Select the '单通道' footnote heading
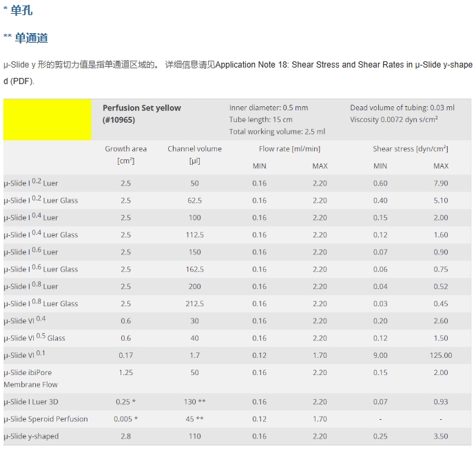This screenshot has width=476, height=453. tap(31, 38)
